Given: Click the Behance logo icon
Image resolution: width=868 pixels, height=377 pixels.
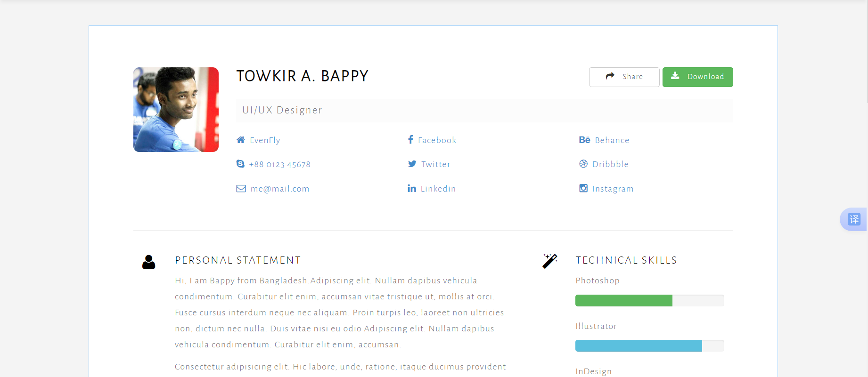Looking at the screenshot, I should click(x=584, y=140).
